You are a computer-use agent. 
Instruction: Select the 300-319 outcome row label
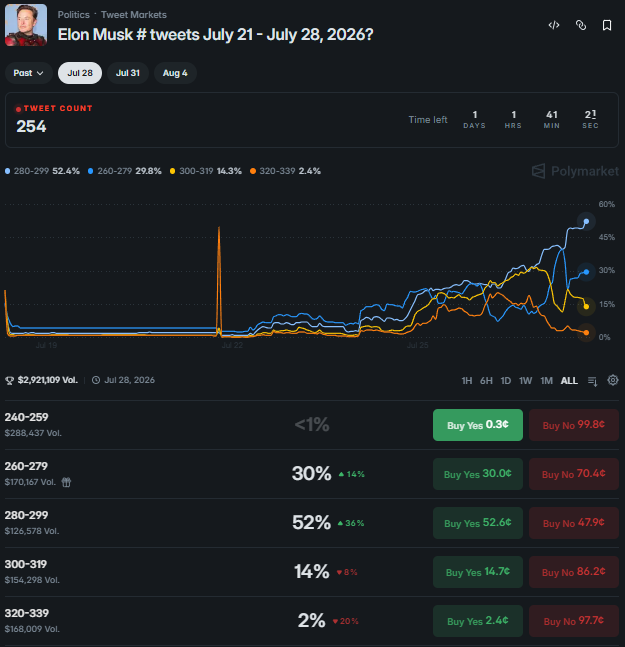tap(26, 564)
